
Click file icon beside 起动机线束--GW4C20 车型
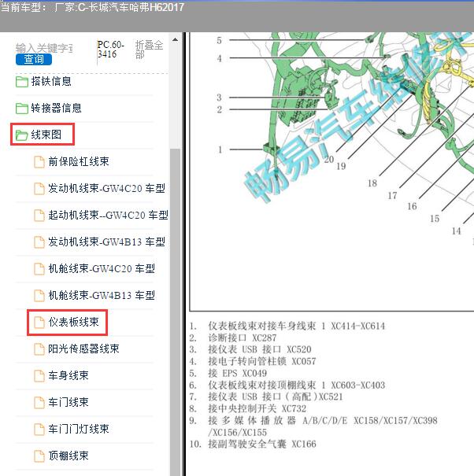[39, 216]
